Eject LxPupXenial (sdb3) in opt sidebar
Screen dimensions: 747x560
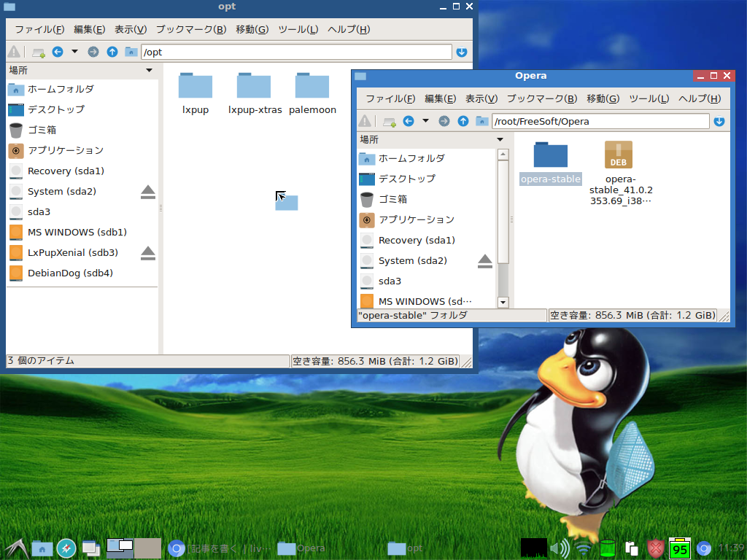(x=147, y=253)
